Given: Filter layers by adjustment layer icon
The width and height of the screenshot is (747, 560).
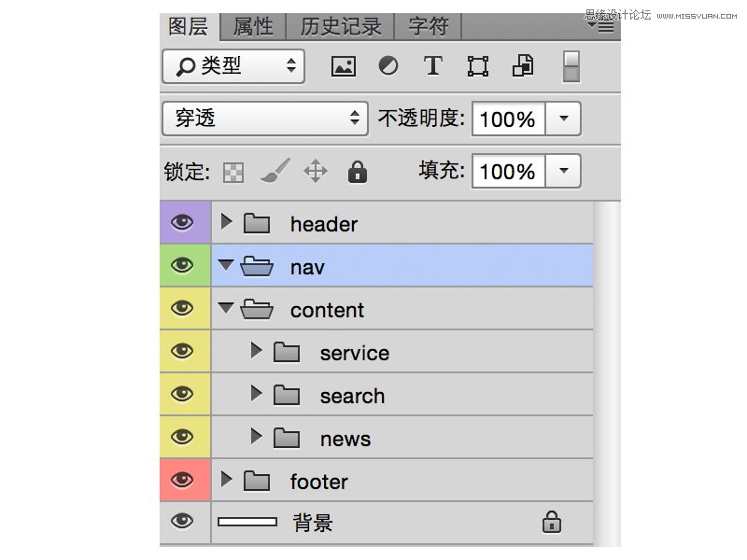Looking at the screenshot, I should coord(388,65).
